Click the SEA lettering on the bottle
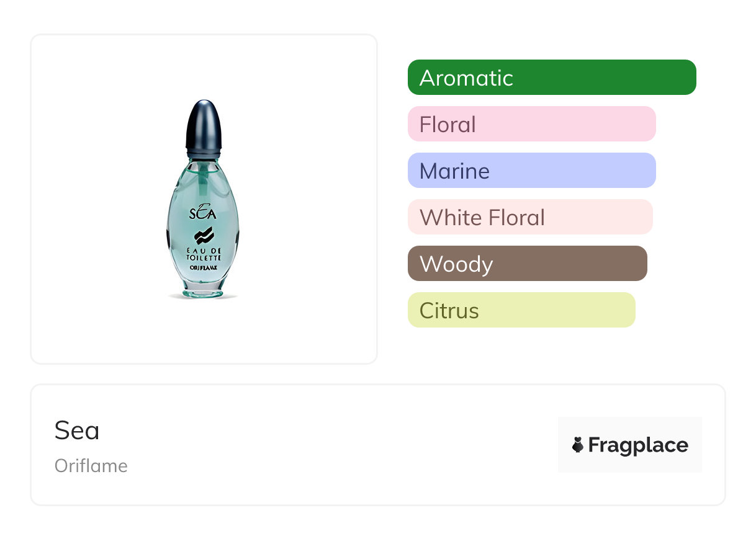This screenshot has width=756, height=536. click(203, 215)
